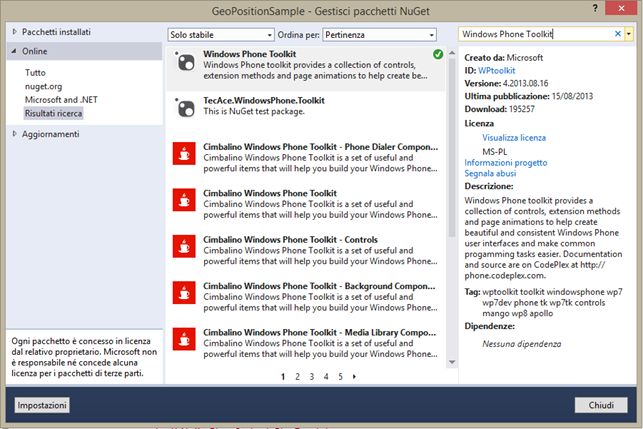Click the MS-PL license text
This screenshot has width=643, height=429.
pos(495,152)
